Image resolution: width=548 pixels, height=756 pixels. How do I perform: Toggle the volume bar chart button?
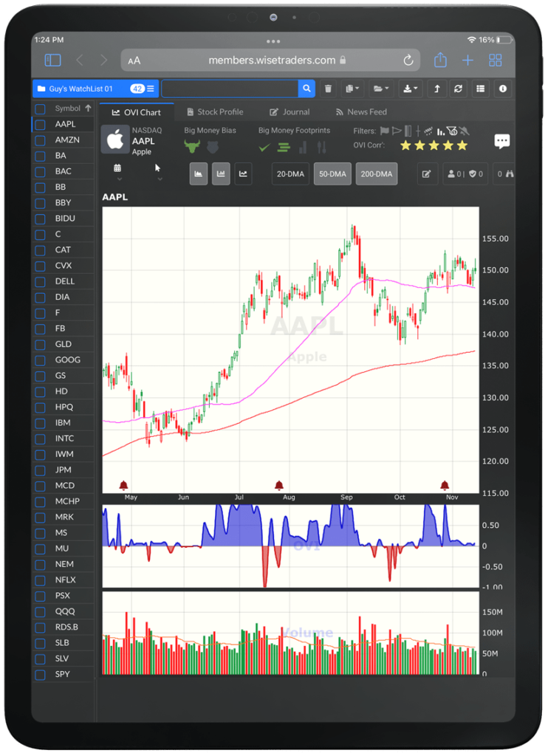pos(221,174)
